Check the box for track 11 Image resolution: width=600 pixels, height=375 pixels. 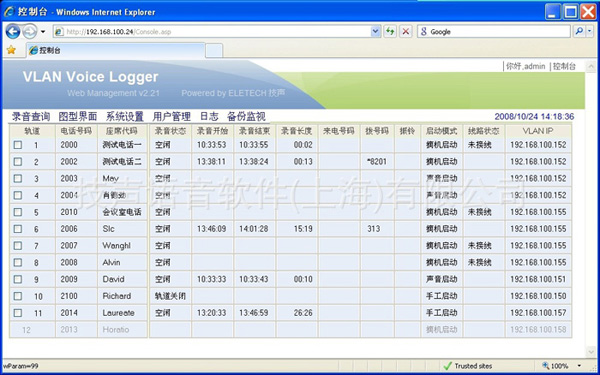[18, 313]
